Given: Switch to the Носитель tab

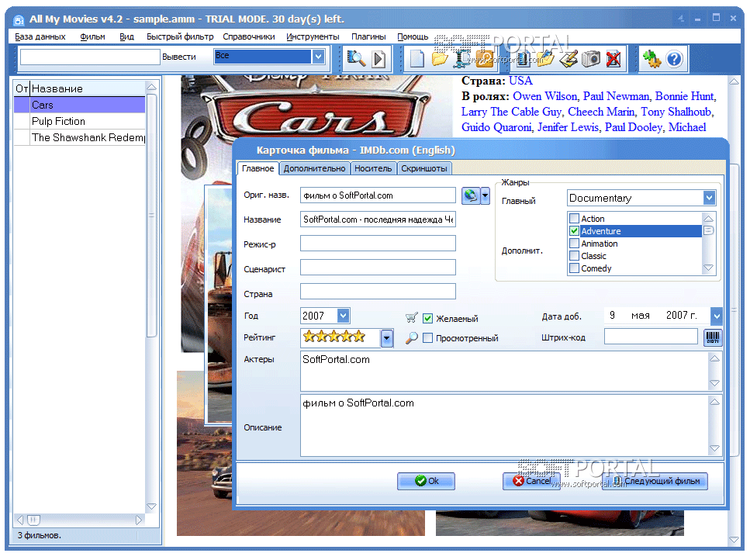Looking at the screenshot, I should (x=373, y=168).
